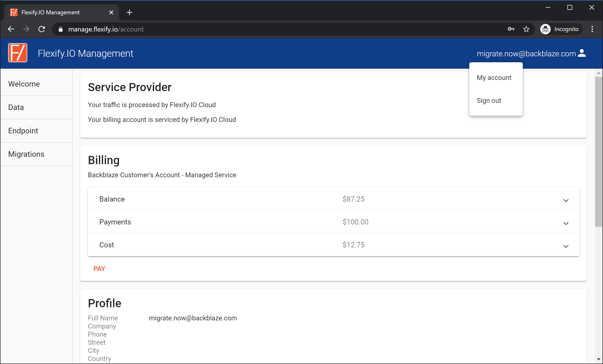Image resolution: width=603 pixels, height=364 pixels.
Task: Click the scrollbar down arrow
Action: (598, 359)
